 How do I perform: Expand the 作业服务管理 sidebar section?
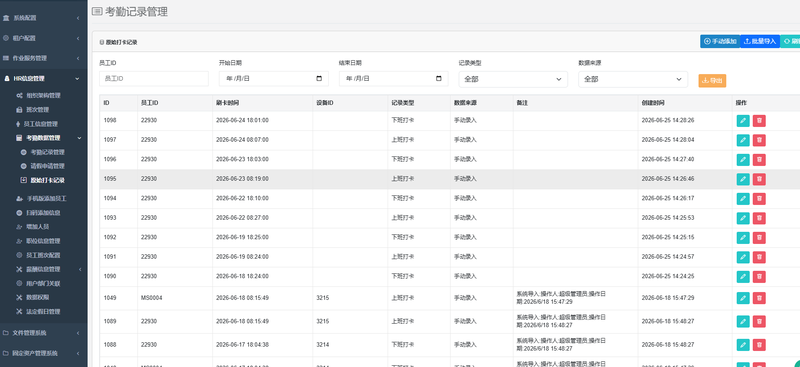[x=42, y=58]
